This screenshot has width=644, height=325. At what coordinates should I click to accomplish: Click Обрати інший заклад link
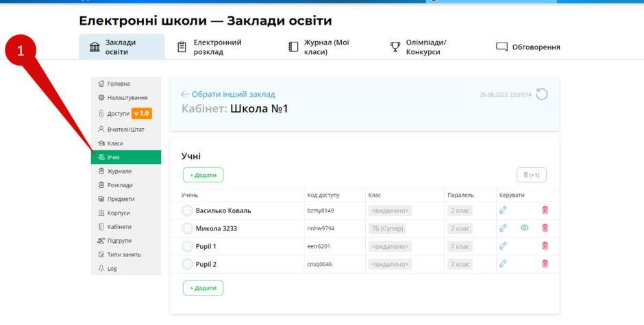(x=228, y=95)
